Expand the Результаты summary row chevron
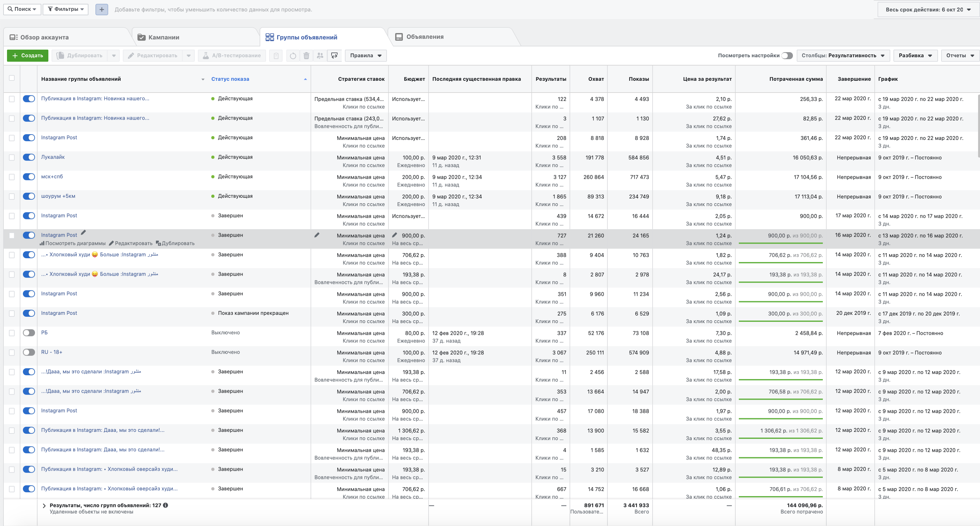The height and width of the screenshot is (526, 980). click(44, 505)
